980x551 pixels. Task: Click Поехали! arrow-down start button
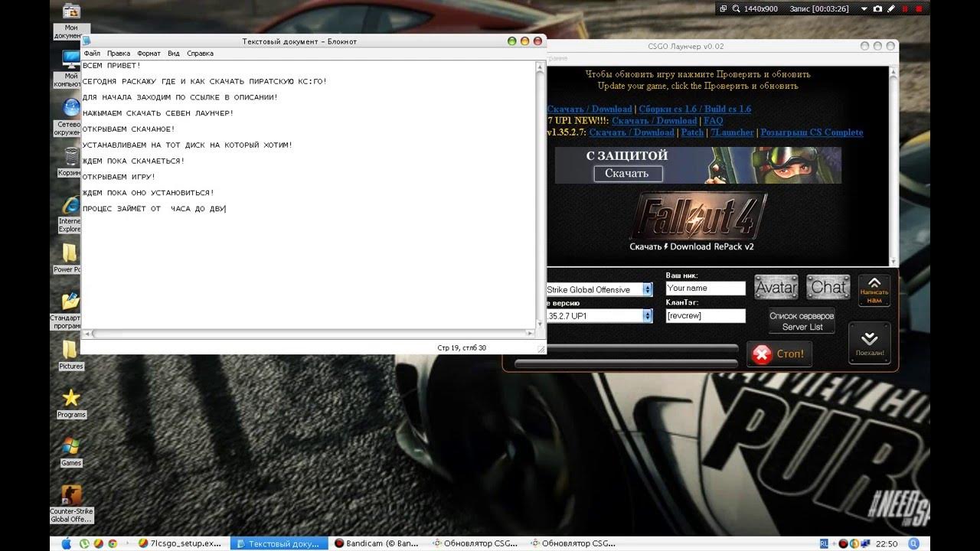click(x=869, y=343)
